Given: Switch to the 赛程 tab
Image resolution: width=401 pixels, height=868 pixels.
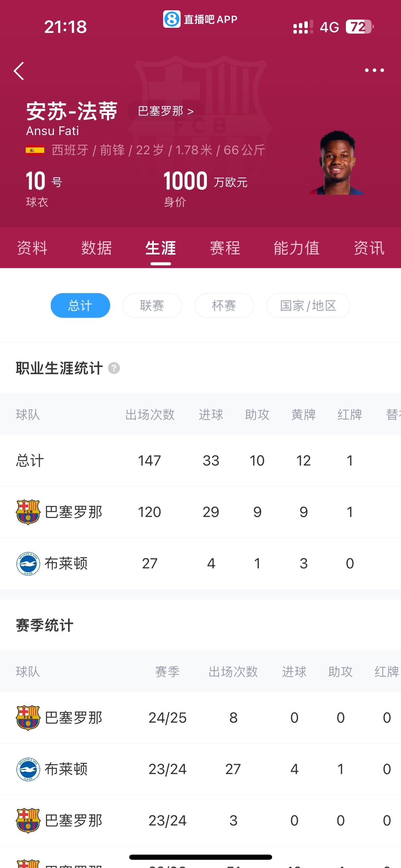Looking at the screenshot, I should tap(225, 248).
